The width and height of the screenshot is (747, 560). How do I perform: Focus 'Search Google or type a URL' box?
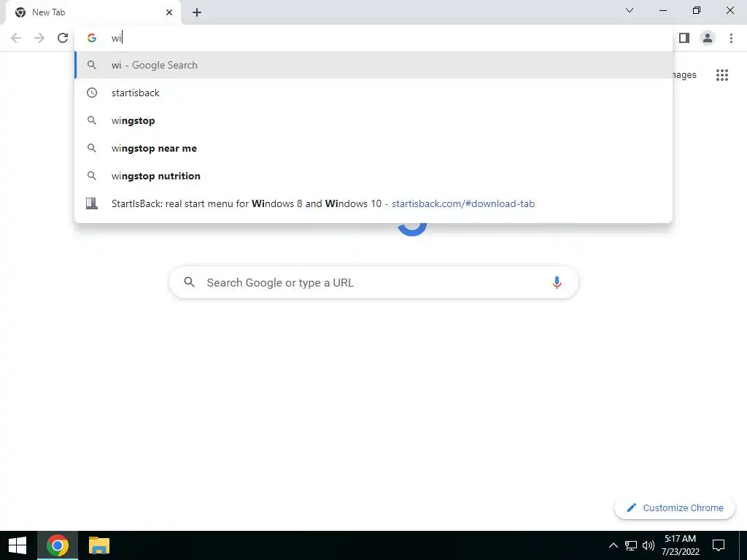[x=373, y=282]
